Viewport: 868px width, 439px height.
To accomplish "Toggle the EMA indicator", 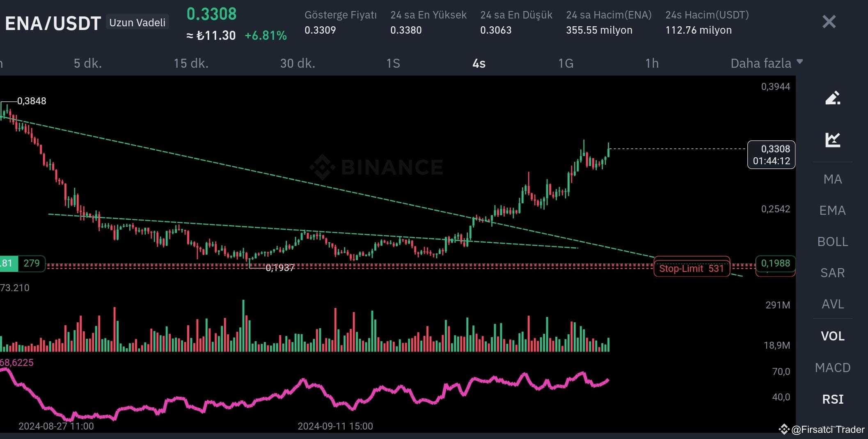I will coord(833,210).
